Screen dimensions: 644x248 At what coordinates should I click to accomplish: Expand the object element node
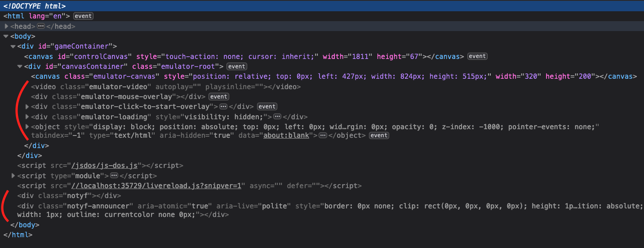point(28,126)
